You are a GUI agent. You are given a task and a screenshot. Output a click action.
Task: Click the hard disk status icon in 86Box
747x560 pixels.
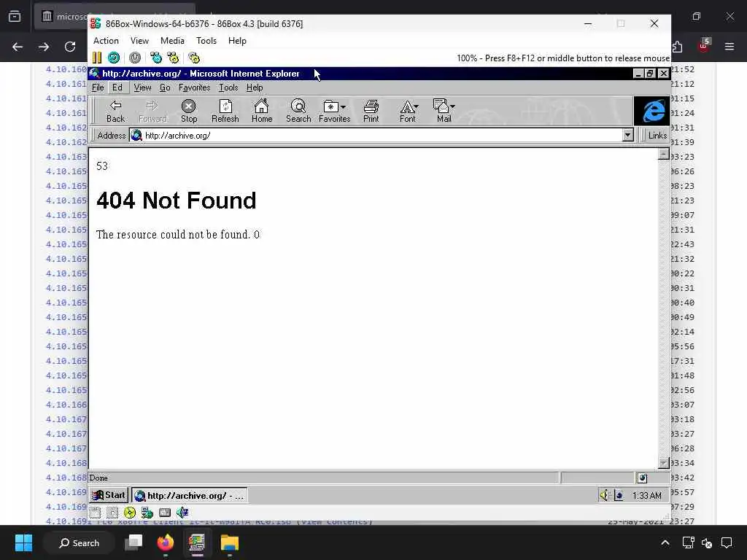[165, 513]
